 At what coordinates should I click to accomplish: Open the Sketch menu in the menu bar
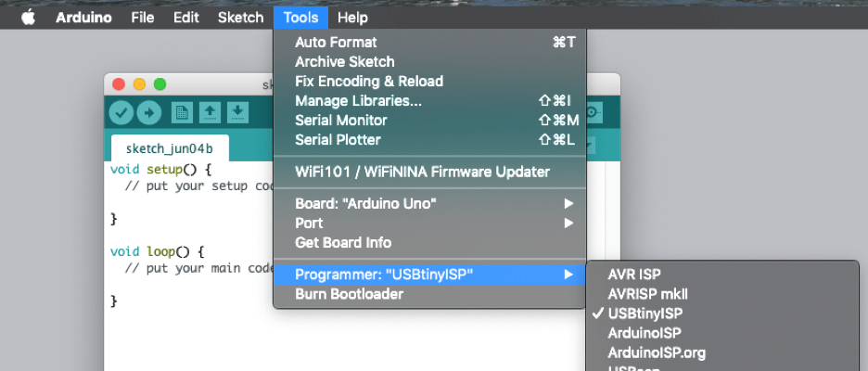tap(240, 18)
